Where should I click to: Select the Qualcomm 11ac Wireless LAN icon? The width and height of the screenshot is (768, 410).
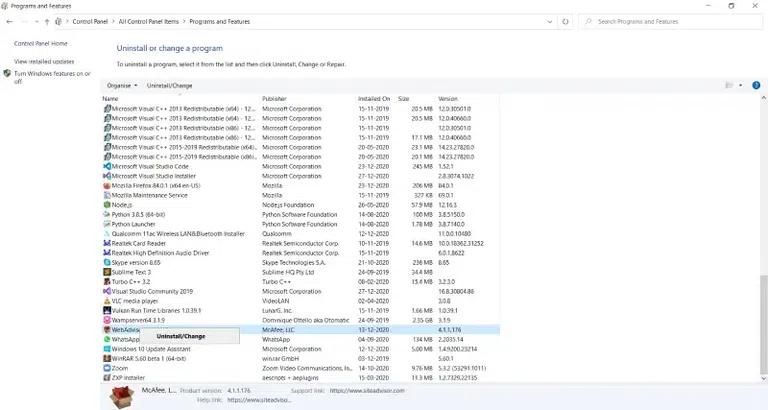coord(107,234)
